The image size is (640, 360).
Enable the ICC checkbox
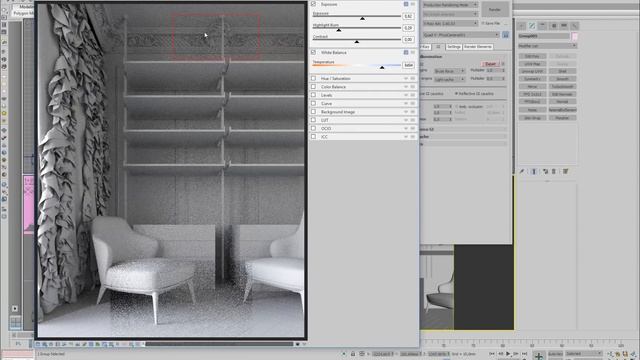coord(313,137)
